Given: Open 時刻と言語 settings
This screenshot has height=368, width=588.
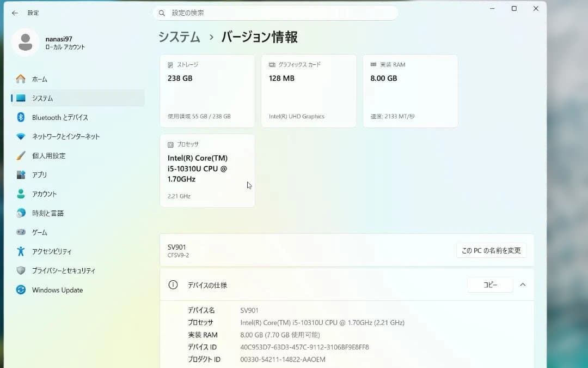Looking at the screenshot, I should tap(78, 213).
